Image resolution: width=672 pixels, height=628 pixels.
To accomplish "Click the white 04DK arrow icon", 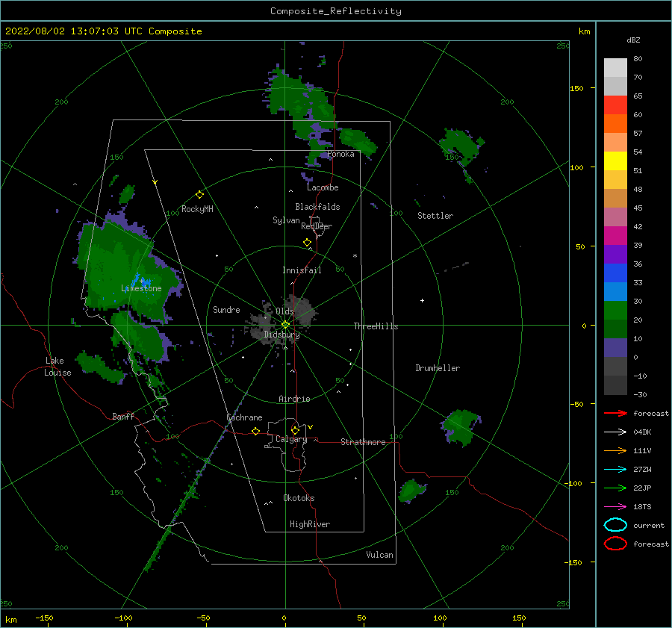I will 615,432.
